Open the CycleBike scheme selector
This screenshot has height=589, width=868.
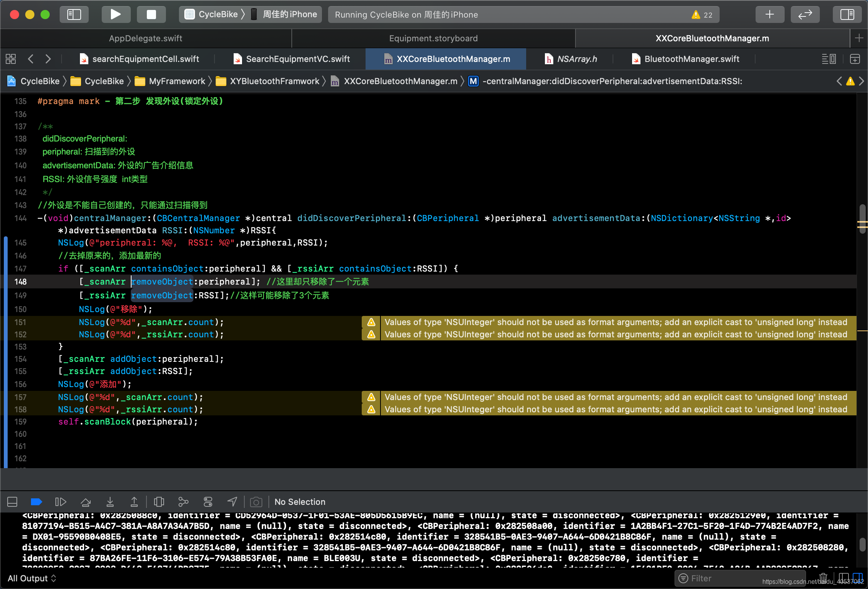(x=211, y=15)
